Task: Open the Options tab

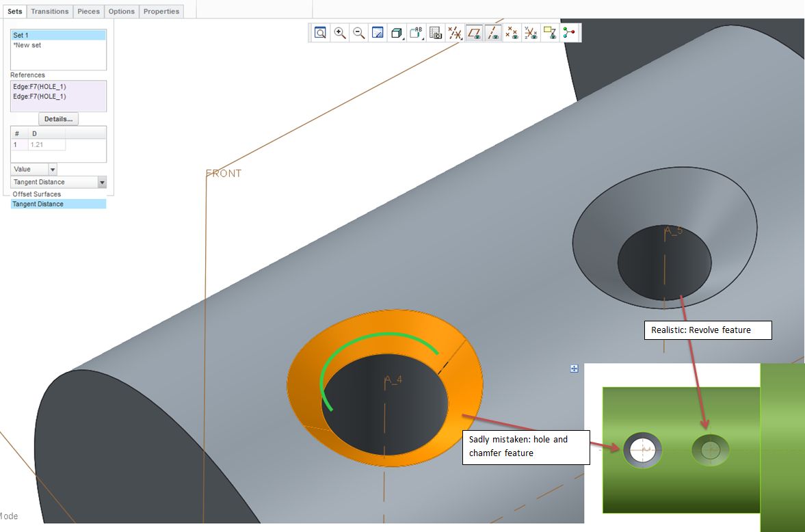Action: 121,12
